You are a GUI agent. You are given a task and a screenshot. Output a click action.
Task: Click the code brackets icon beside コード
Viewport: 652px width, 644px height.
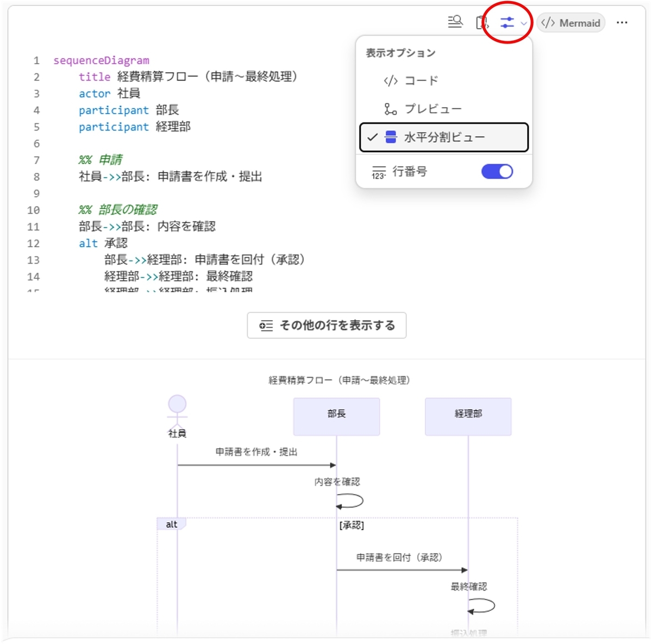391,81
